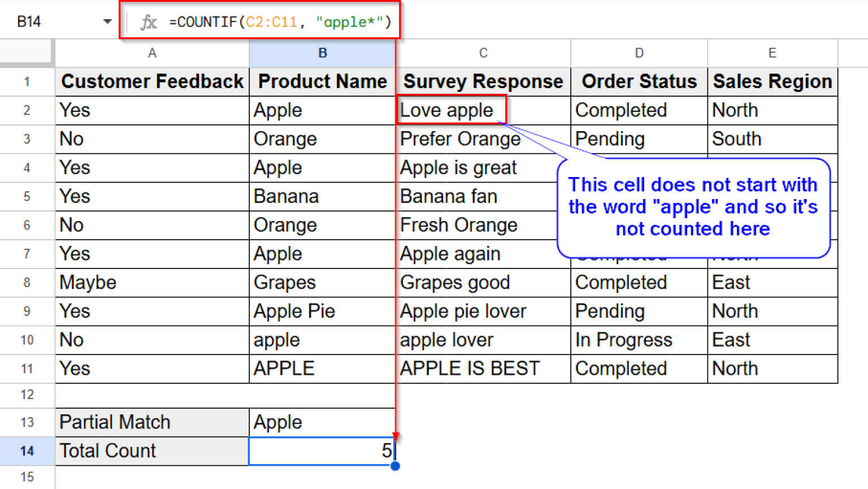Select the Sales Region column E header

(772, 53)
